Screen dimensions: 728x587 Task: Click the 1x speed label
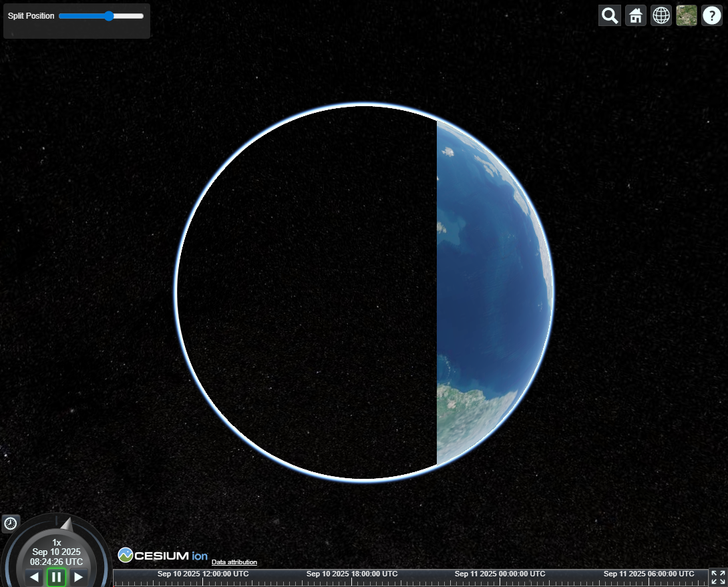57,542
